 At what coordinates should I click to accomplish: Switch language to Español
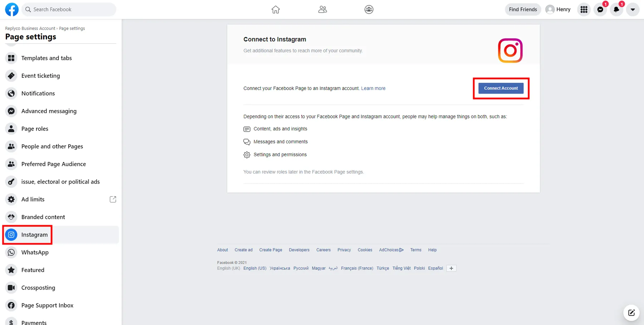(x=435, y=268)
